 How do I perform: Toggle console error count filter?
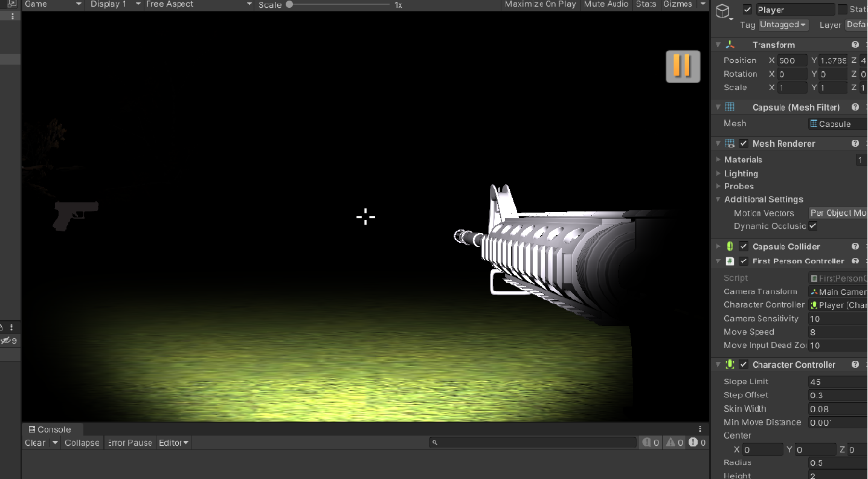[x=697, y=443]
